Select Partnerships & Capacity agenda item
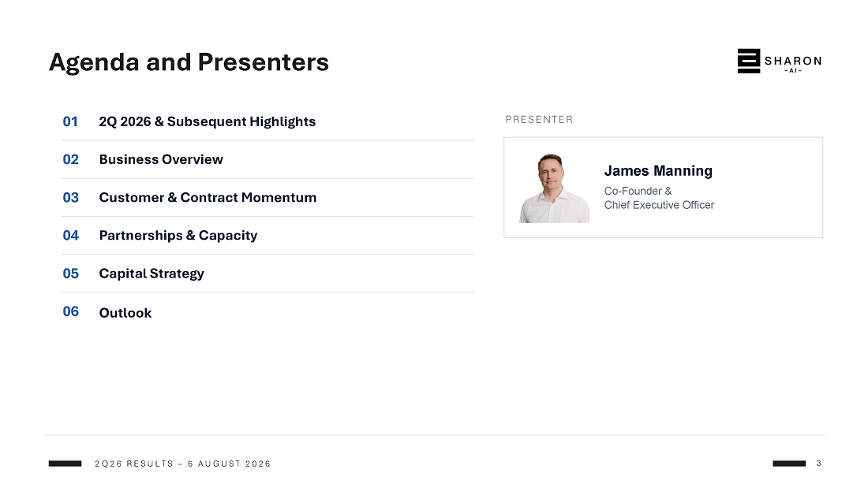The height and width of the screenshot is (488, 868). (178, 236)
